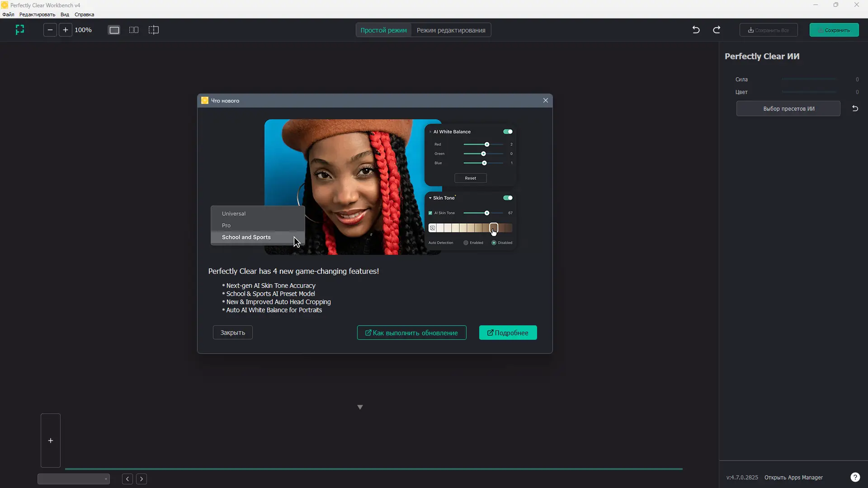Open the help question mark icon
Screen dimensions: 868x488
click(x=855, y=477)
